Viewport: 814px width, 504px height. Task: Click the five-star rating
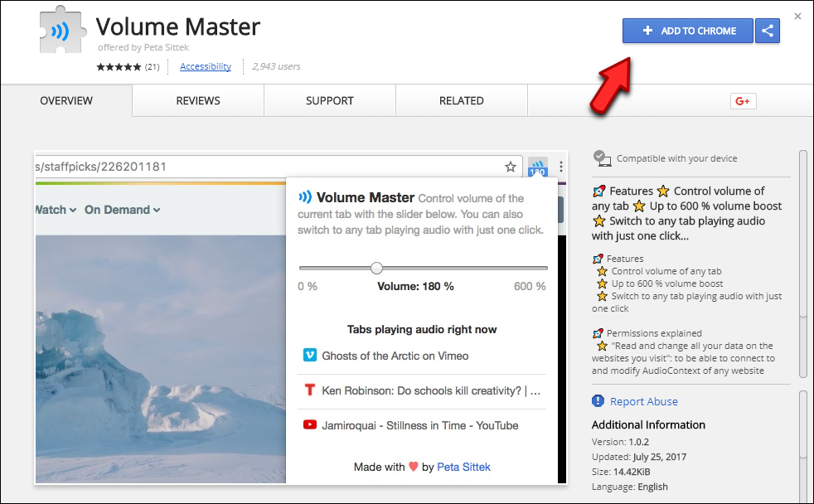(119, 66)
